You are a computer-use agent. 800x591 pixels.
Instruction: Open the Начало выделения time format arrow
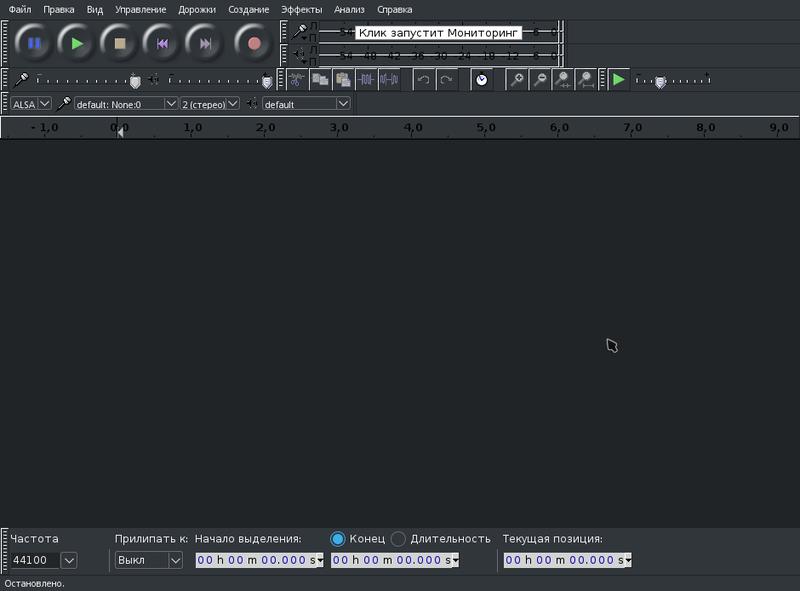pos(320,560)
